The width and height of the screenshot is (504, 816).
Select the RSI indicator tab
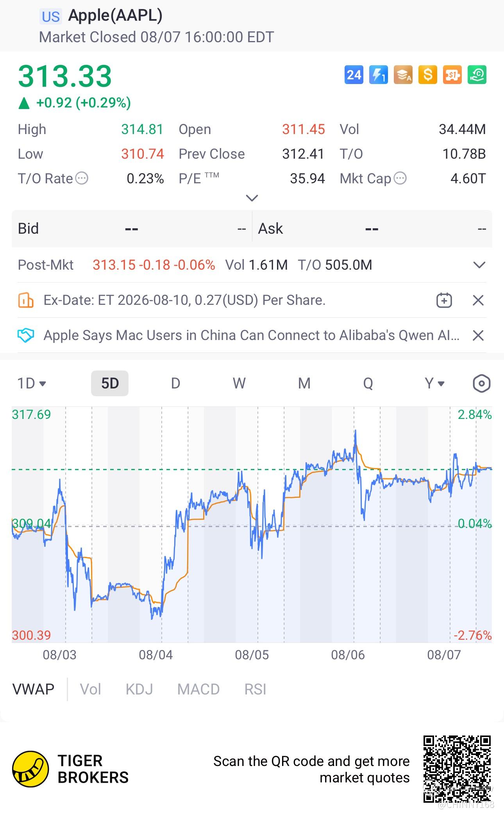click(255, 689)
